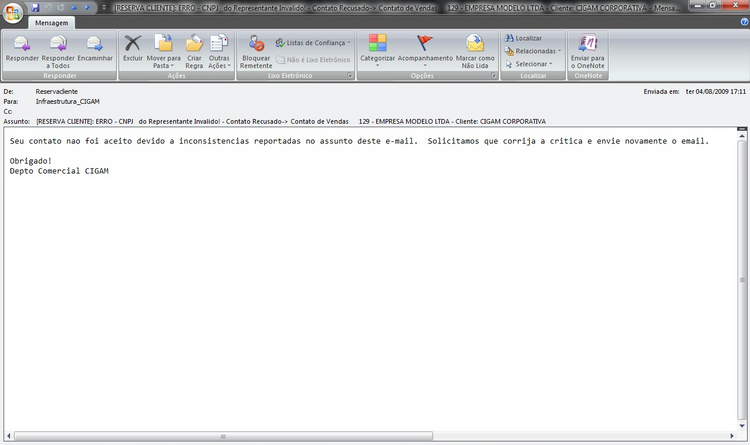Click recipient Infraestrutura_CIGAM

[67, 101]
